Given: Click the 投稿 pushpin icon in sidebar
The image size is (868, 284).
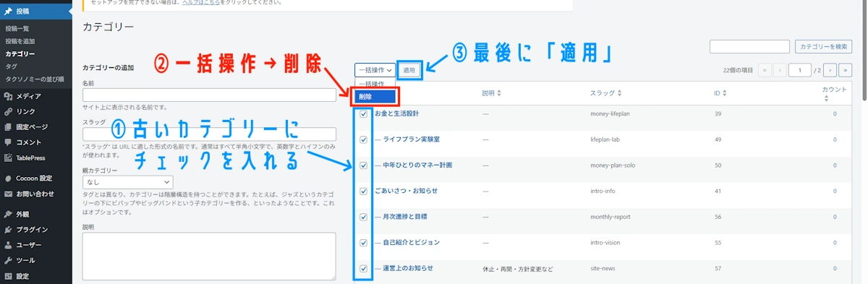Looking at the screenshot, I should [x=8, y=11].
